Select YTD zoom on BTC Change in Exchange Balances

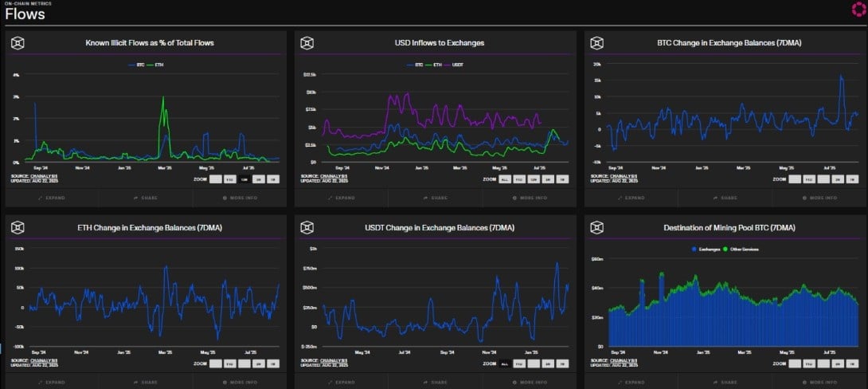pos(809,179)
